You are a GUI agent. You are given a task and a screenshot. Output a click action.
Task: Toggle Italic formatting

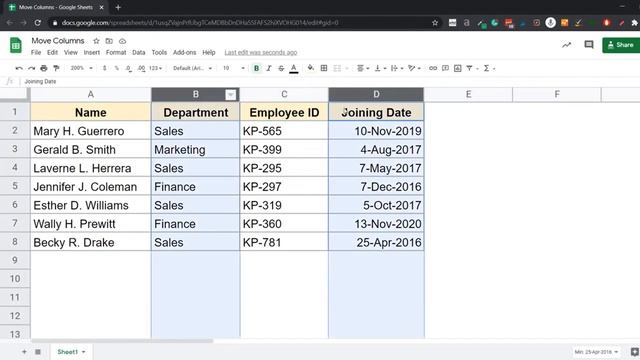coord(269,68)
